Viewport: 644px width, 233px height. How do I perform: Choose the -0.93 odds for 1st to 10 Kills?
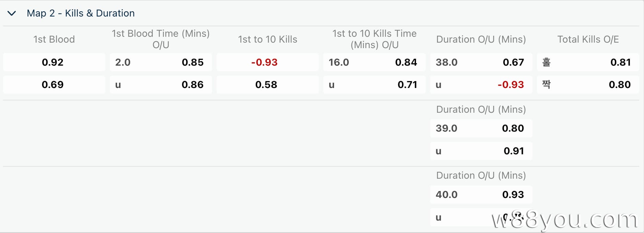tap(267, 62)
